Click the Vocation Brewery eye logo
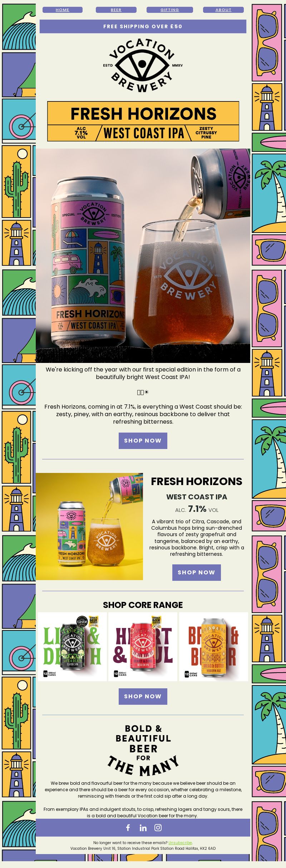The image size is (286, 868). pos(143,65)
